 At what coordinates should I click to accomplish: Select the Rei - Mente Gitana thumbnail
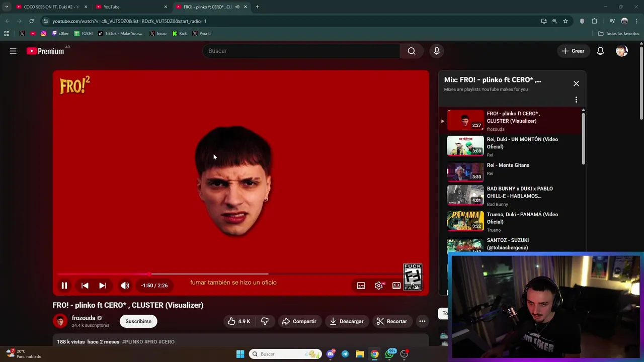point(465,172)
